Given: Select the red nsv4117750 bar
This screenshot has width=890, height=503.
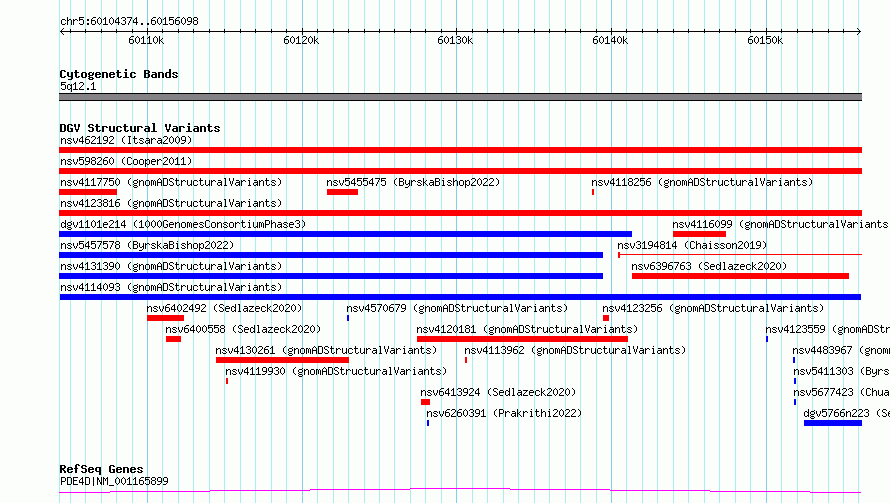Looking at the screenshot, I should coord(88,192).
